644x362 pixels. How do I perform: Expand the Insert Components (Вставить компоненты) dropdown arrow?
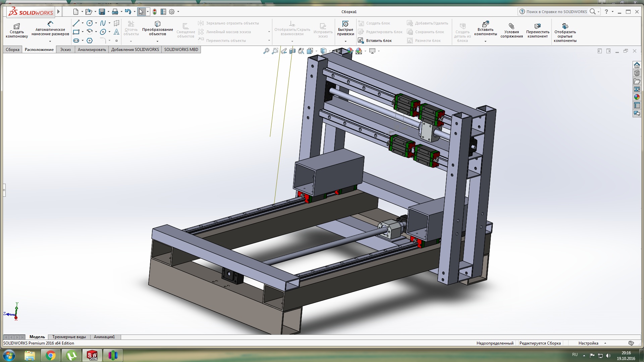[x=485, y=41]
